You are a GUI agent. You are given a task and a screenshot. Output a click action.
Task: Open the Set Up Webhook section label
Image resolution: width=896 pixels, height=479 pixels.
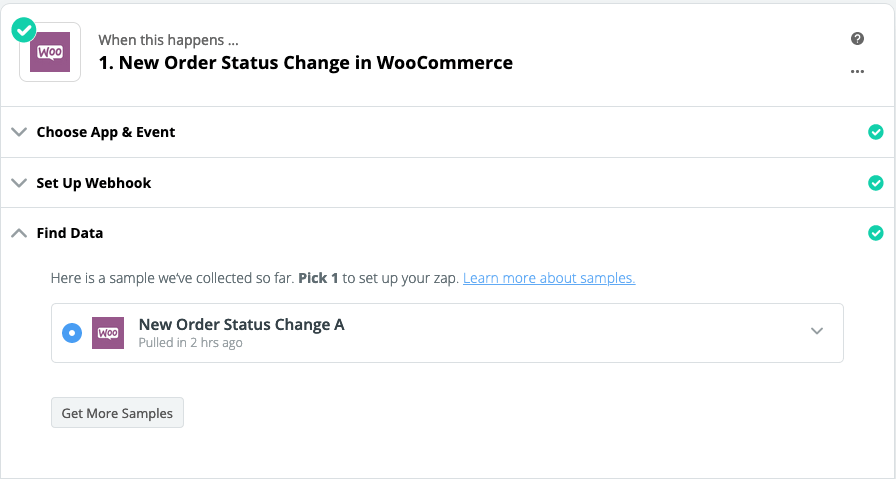94,183
